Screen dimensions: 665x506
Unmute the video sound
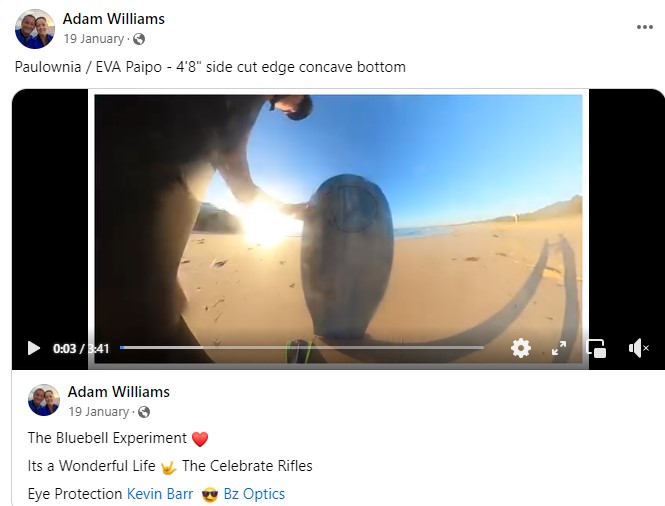pyautogui.click(x=638, y=348)
